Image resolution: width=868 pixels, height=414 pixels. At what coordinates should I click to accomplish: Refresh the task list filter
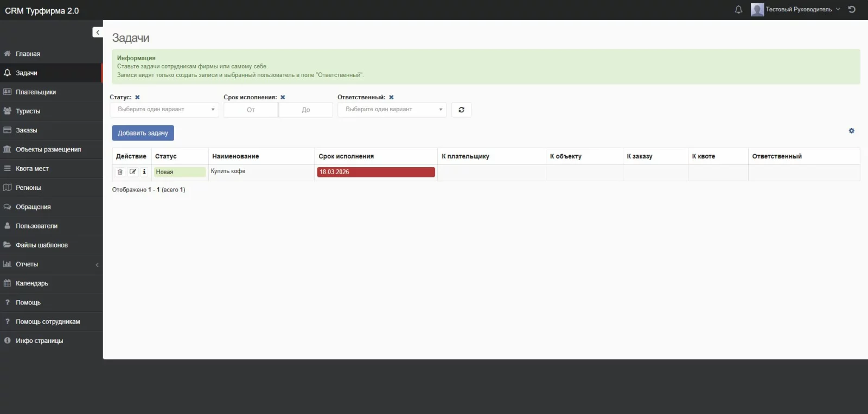tap(461, 110)
